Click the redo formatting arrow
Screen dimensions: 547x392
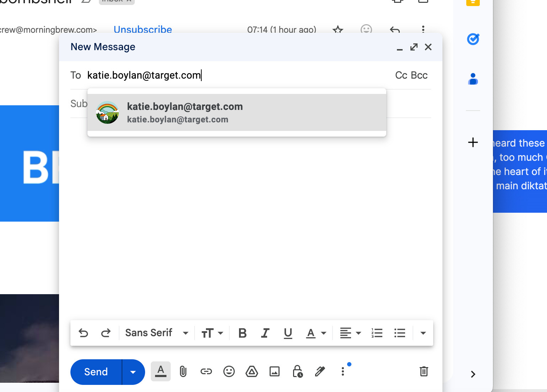(x=106, y=333)
